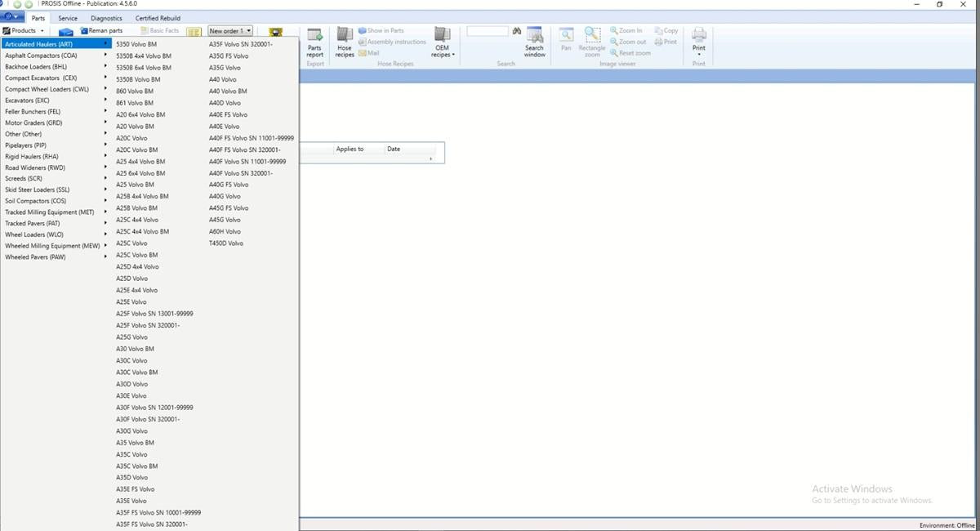Select the Rectangle zoom tool
980x531 pixels.
click(x=592, y=42)
